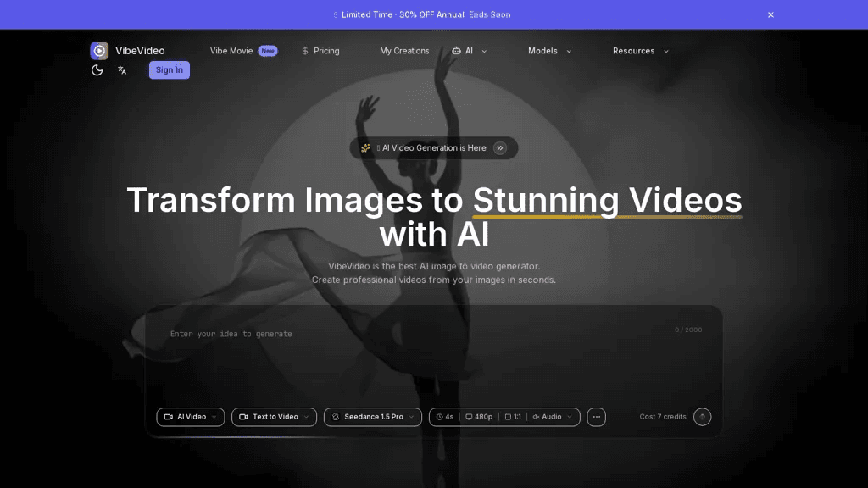Click the VibeVideo logo icon
The width and height of the screenshot is (868, 488).
click(x=99, y=50)
